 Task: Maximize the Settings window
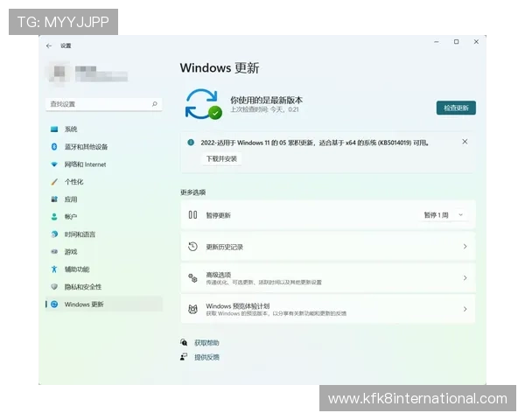(457, 42)
